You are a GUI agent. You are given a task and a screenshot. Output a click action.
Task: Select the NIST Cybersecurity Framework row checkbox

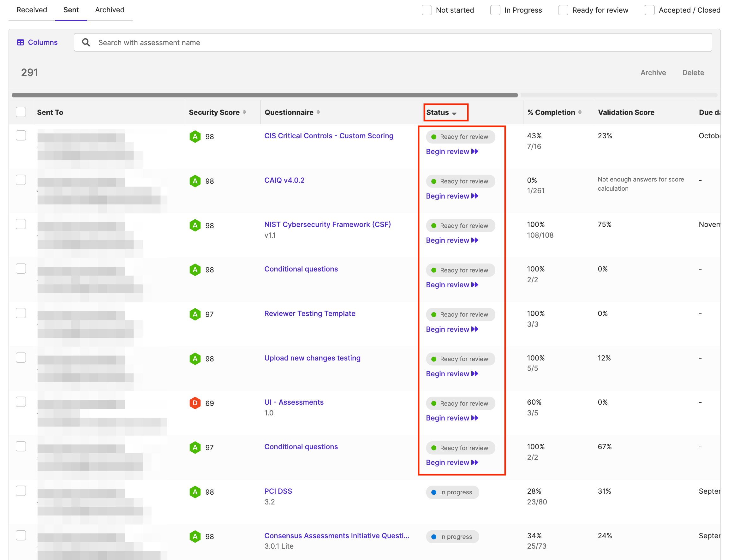pyautogui.click(x=21, y=224)
